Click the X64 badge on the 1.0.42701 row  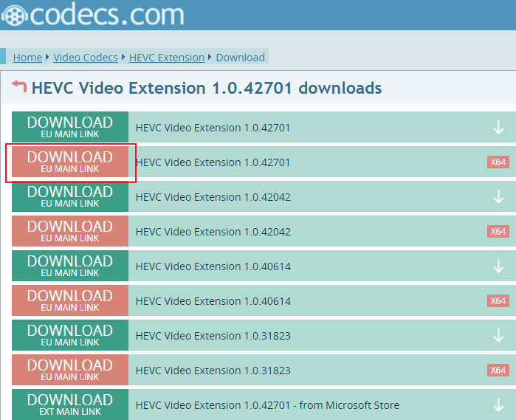498,162
